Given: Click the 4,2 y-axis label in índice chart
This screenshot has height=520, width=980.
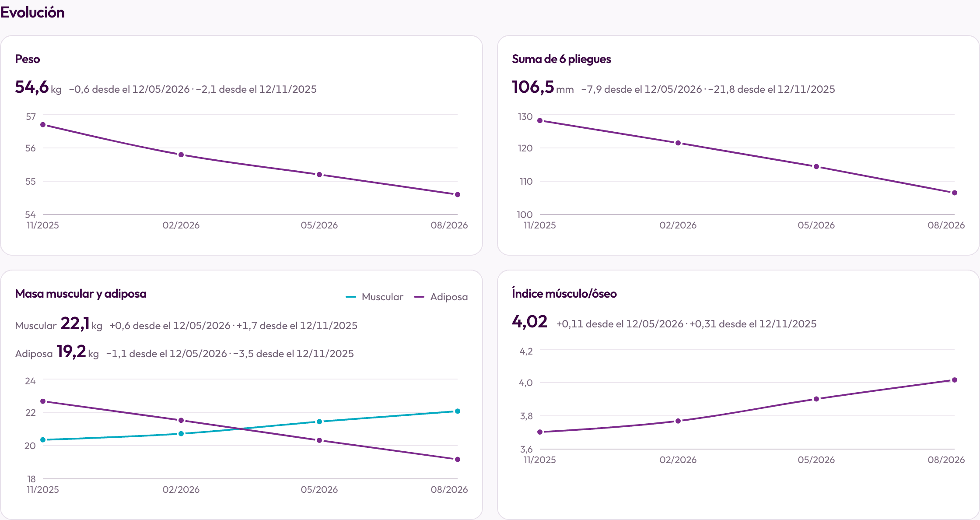Looking at the screenshot, I should (x=526, y=351).
